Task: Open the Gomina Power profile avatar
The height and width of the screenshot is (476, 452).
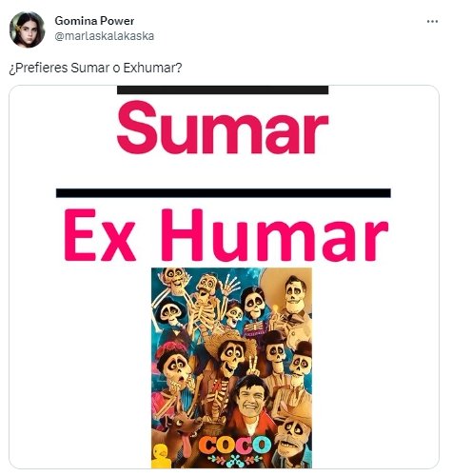Action: (27, 30)
